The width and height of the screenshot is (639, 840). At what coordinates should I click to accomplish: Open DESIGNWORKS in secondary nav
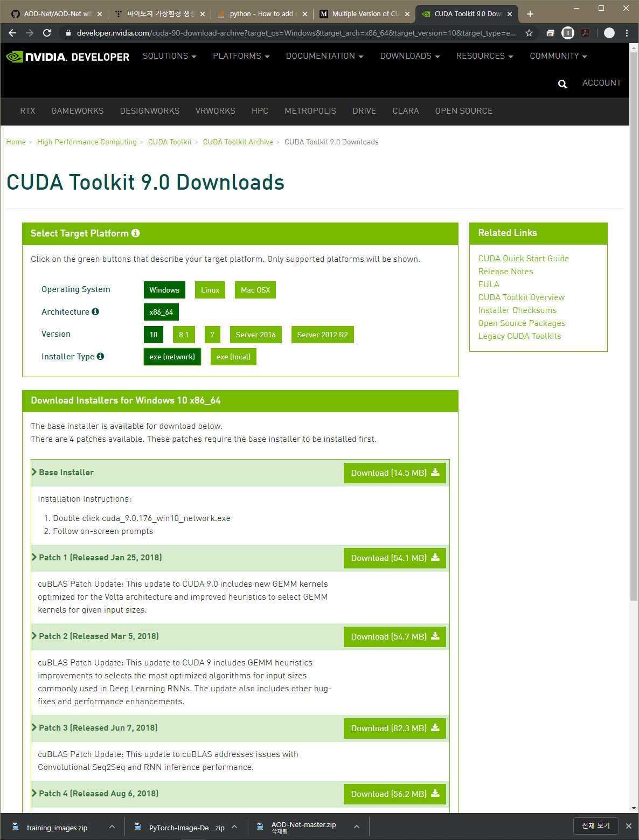pyautogui.click(x=149, y=111)
